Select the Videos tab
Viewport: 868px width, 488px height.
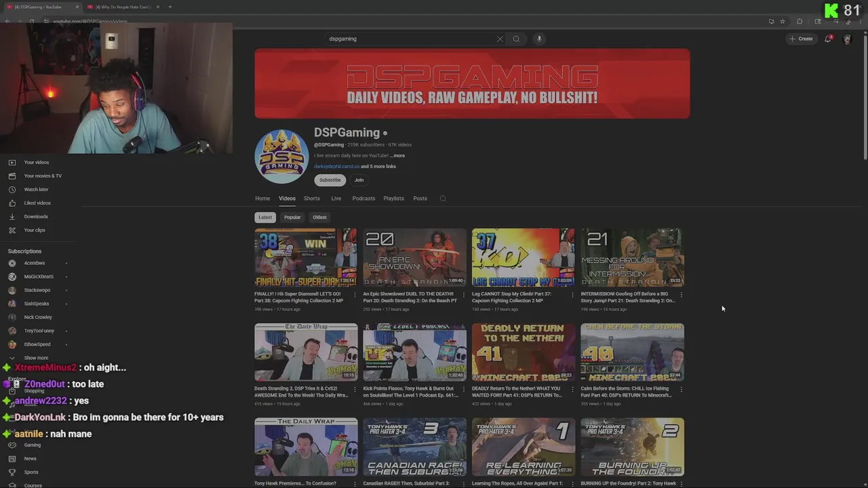point(287,199)
